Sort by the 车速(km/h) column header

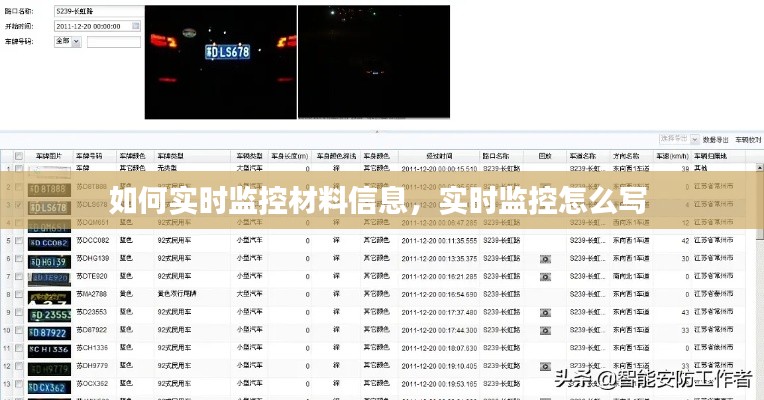tap(668, 156)
